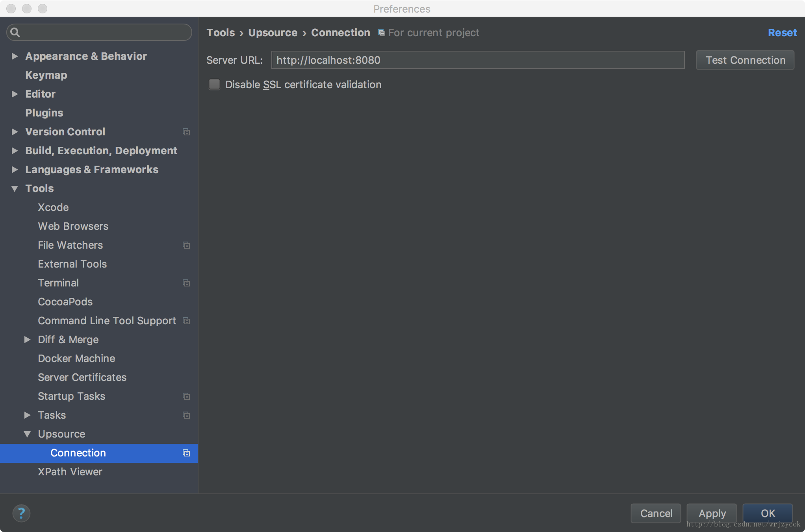Click the Test Connection button
This screenshot has height=532, width=805.
click(x=746, y=59)
